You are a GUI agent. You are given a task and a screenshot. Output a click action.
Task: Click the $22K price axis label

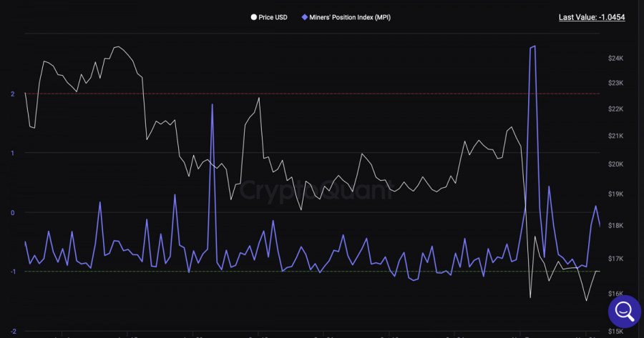(616, 109)
